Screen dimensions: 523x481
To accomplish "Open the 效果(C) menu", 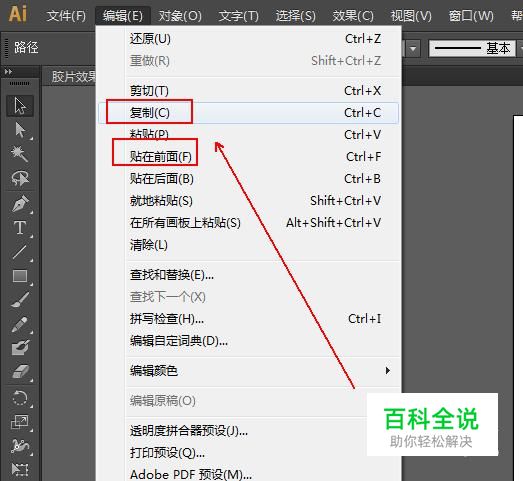I will pyautogui.click(x=353, y=16).
